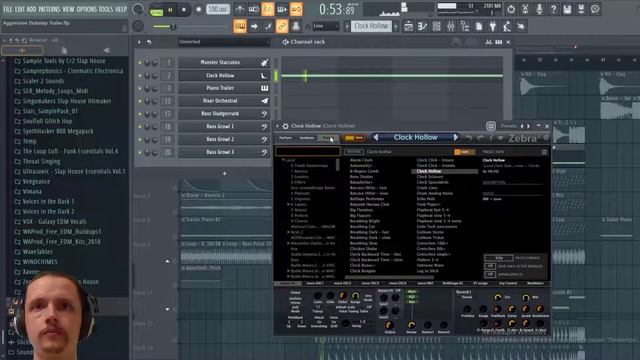Click the render export audio icon

click(581, 9)
